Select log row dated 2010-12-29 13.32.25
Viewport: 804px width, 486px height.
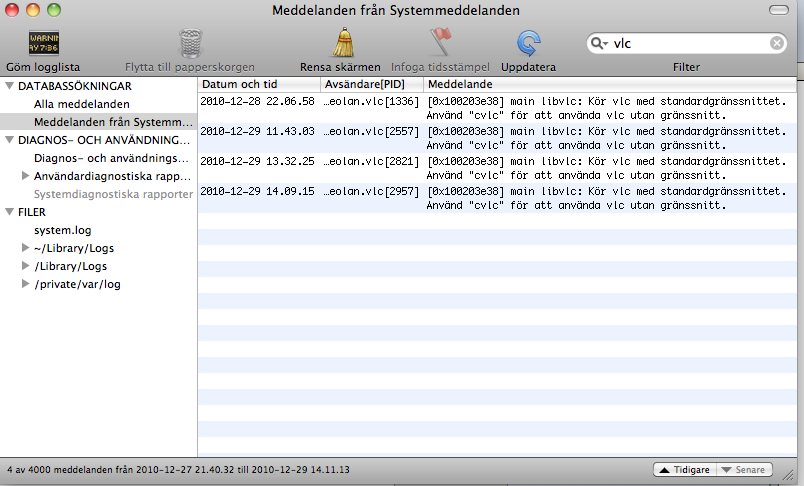pyautogui.click(x=497, y=168)
